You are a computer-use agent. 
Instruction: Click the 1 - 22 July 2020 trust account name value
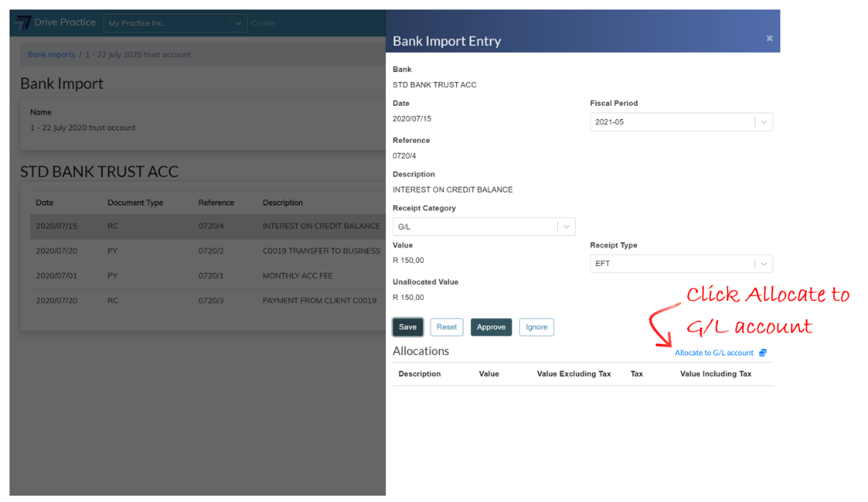(83, 128)
